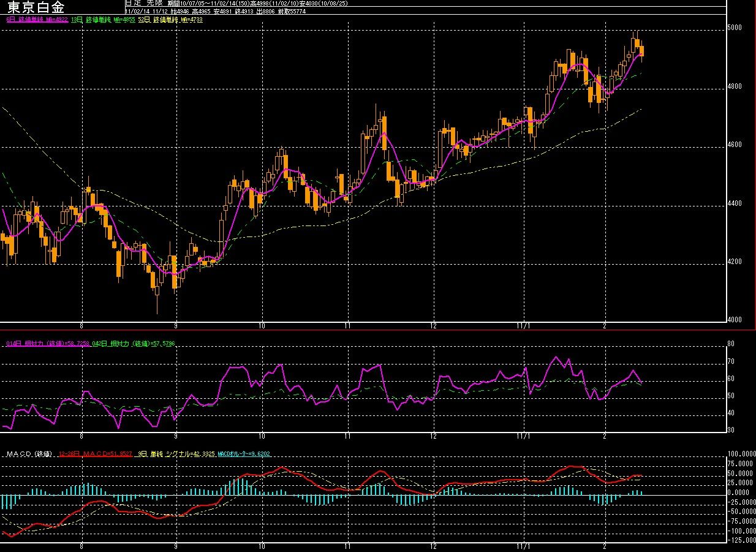Select the MACDオシレーター=9.6202 legend

(x=244, y=454)
